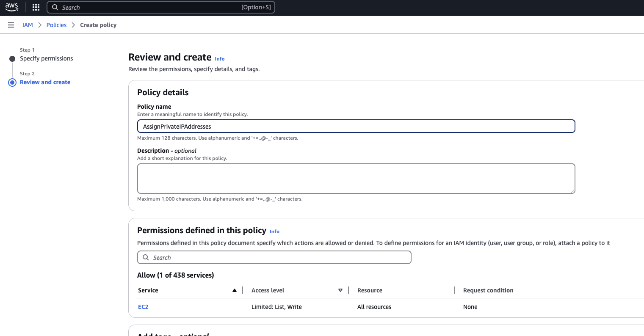Click 'Maximum 1,000 characters' hint text
The image size is (644, 336).
tap(220, 199)
